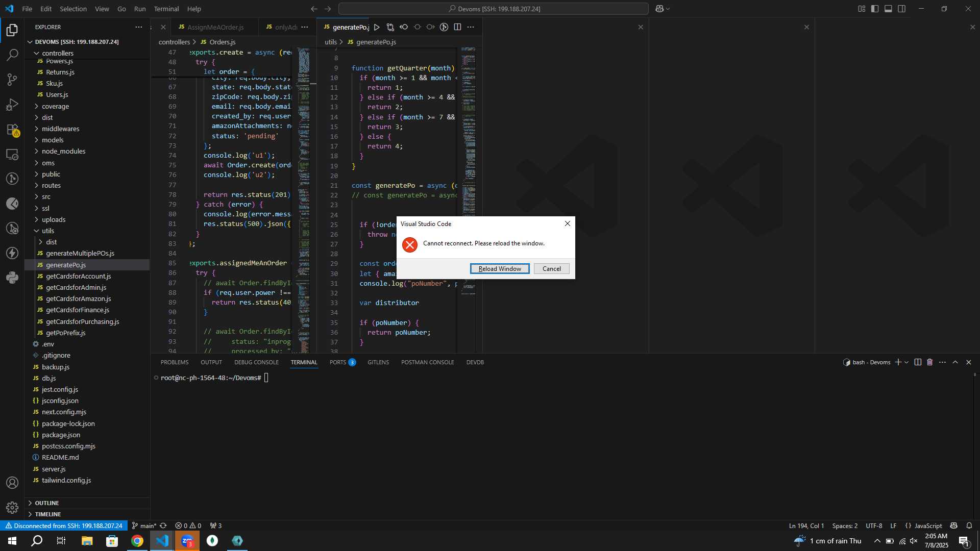This screenshot has height=551, width=980.
Task: Open Google Chrome from the taskbar
Action: tap(137, 541)
